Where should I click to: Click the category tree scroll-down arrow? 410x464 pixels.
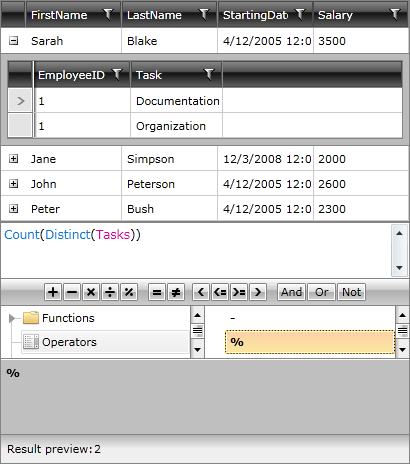click(197, 350)
